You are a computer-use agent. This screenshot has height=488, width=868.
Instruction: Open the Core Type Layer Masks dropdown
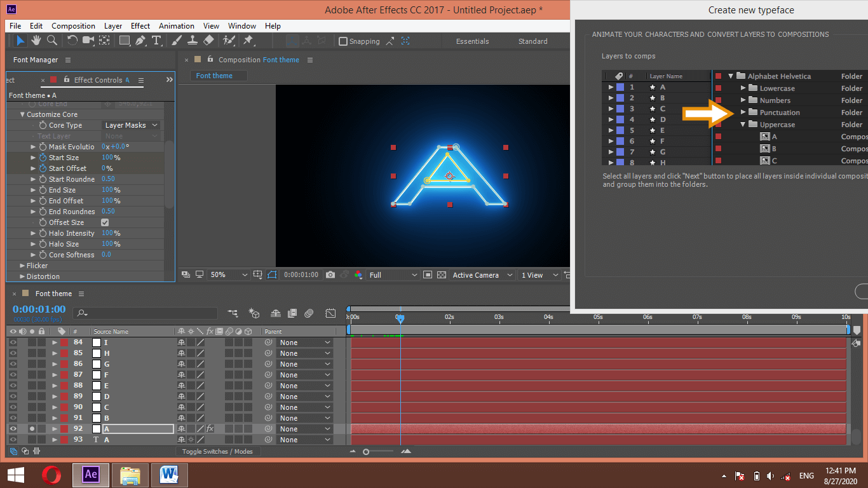tap(131, 125)
